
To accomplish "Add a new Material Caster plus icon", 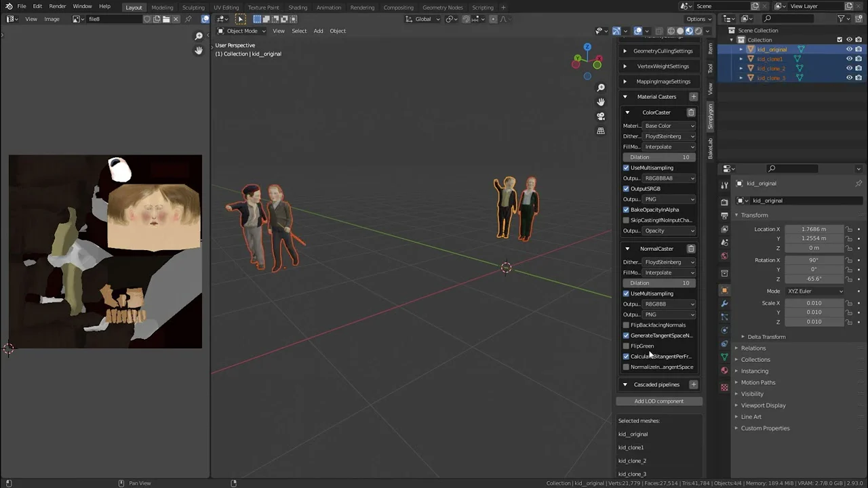I will tap(693, 97).
